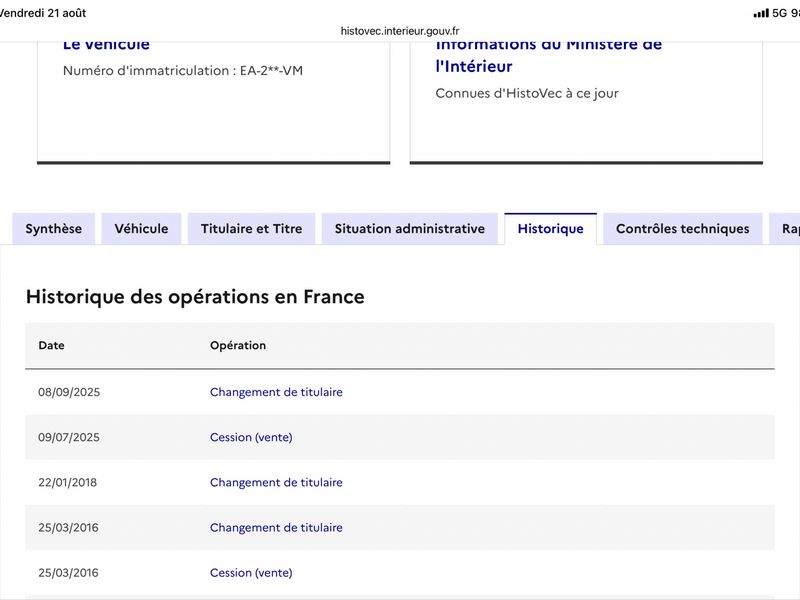Viewport: 800px width, 600px height.
Task: Click the 25/03/2016 Cession (vente) link
Action: coord(251,572)
